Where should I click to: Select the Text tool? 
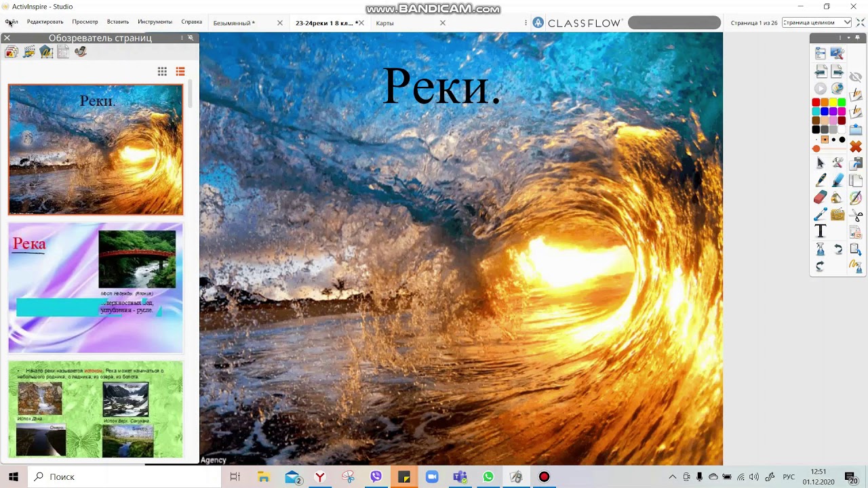(820, 232)
